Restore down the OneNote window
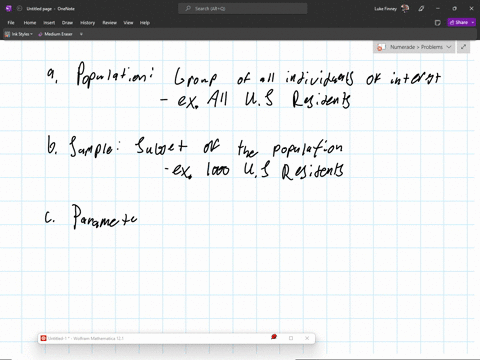The image size is (480, 360). 455,9
